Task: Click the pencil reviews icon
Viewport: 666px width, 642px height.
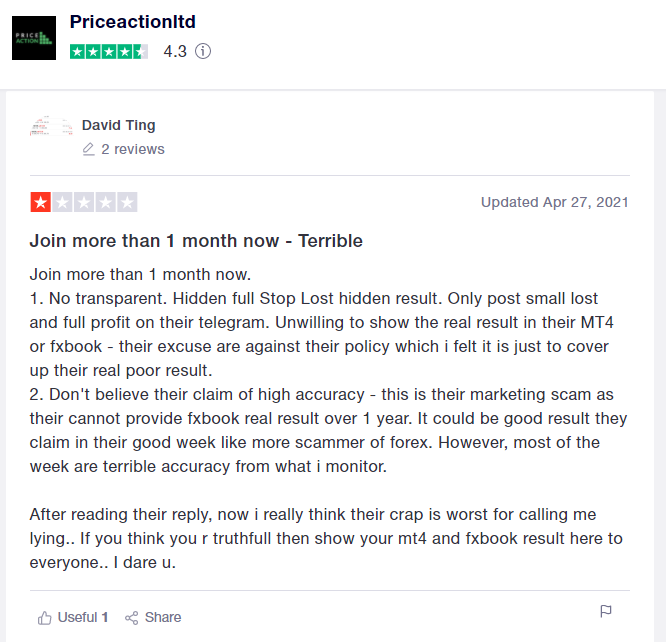Action: (88, 149)
